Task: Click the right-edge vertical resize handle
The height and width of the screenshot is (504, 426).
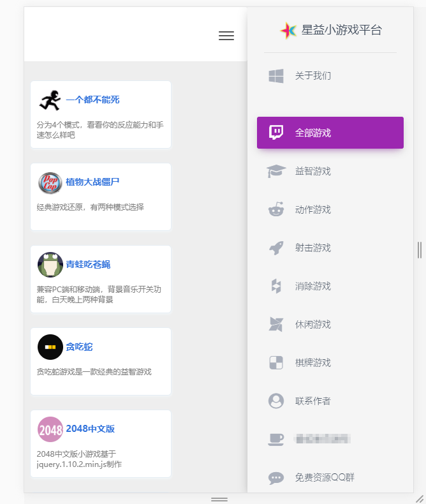Action: tap(419, 250)
